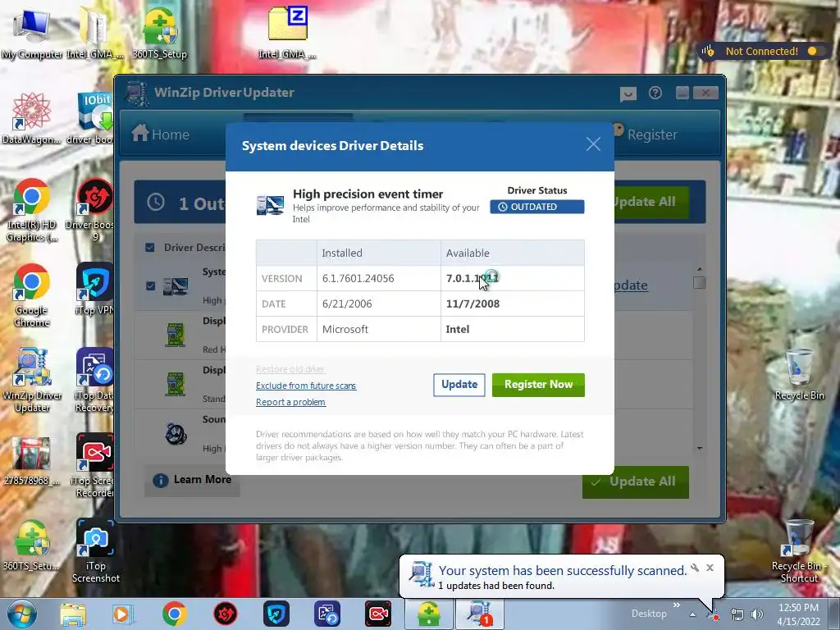Click the OUTDATED driver status badge
Viewport: 840px width, 630px height.
point(536,207)
